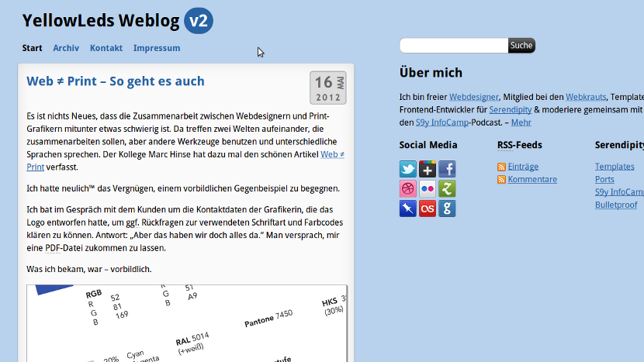Open the Facebook profile icon
The image size is (644, 362).
pyautogui.click(x=447, y=170)
